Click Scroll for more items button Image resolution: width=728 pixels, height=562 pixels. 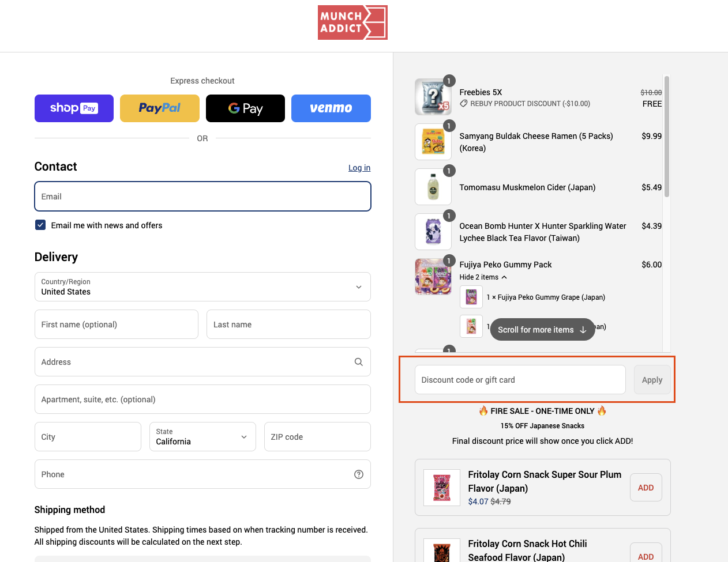coord(542,330)
